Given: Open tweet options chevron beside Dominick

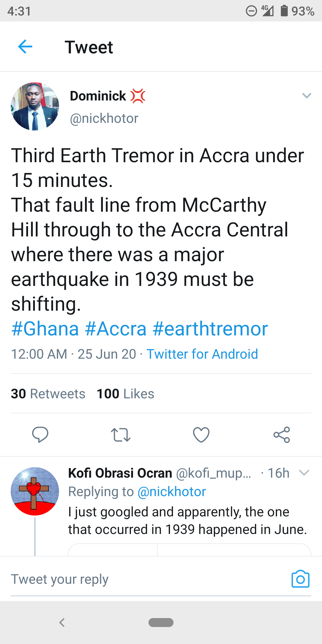Looking at the screenshot, I should (306, 96).
